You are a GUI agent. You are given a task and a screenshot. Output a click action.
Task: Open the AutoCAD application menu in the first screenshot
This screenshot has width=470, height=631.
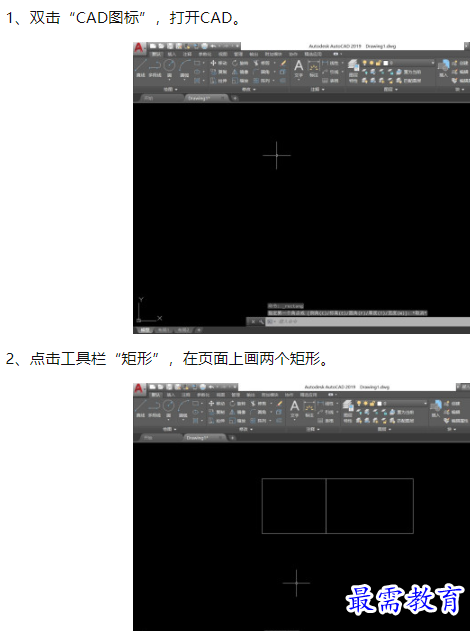[139, 48]
